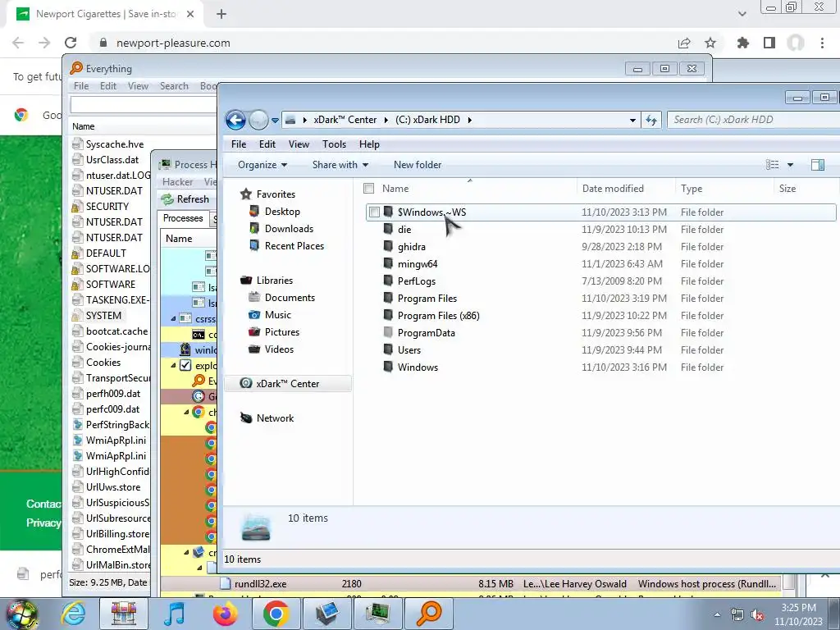The height and width of the screenshot is (630, 840).
Task: Click the breadcrumb arrow after (C:) xDark HDD
Action: tap(470, 120)
